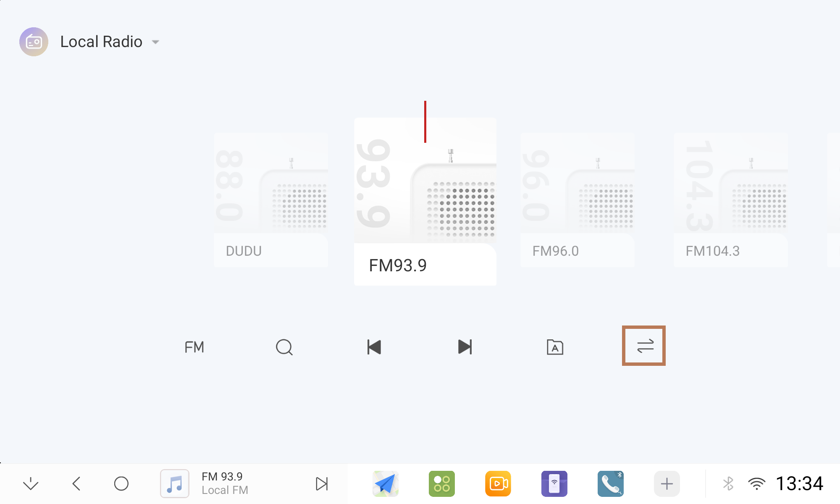
Task: Skip to the previous station
Action: tap(374, 347)
